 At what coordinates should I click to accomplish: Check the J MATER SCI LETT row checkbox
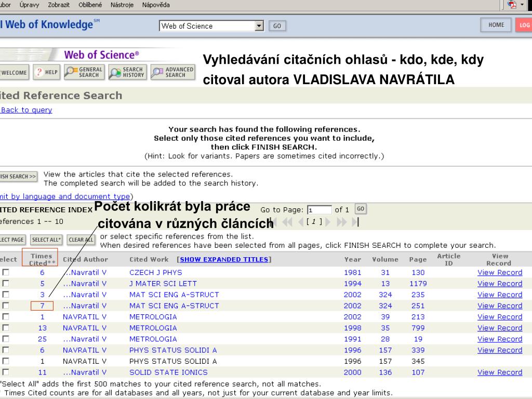click(6, 283)
